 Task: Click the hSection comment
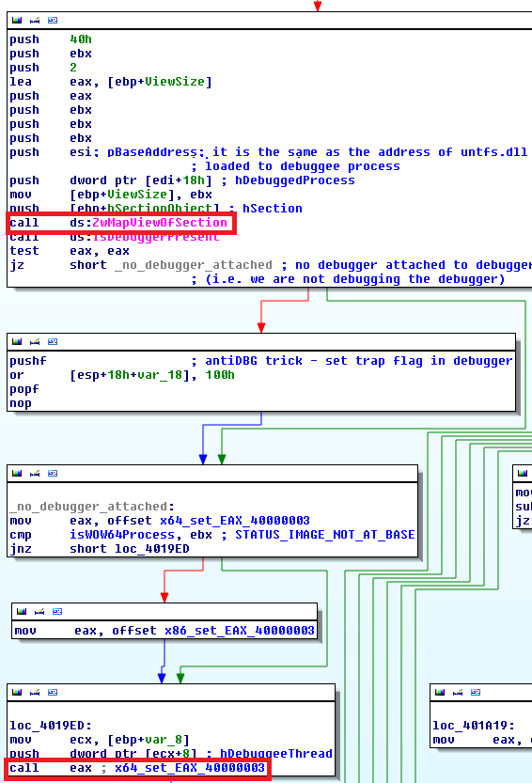point(266,209)
